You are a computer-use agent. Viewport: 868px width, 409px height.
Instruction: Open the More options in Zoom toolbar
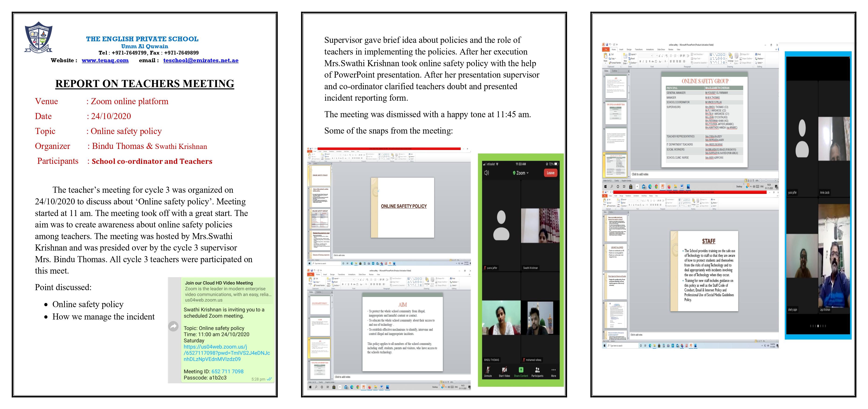click(x=553, y=372)
